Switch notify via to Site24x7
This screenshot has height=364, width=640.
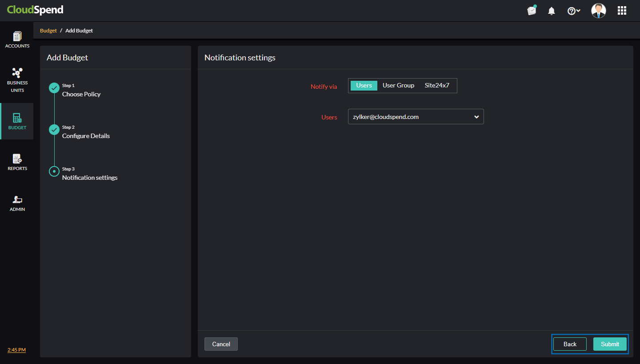point(437,86)
